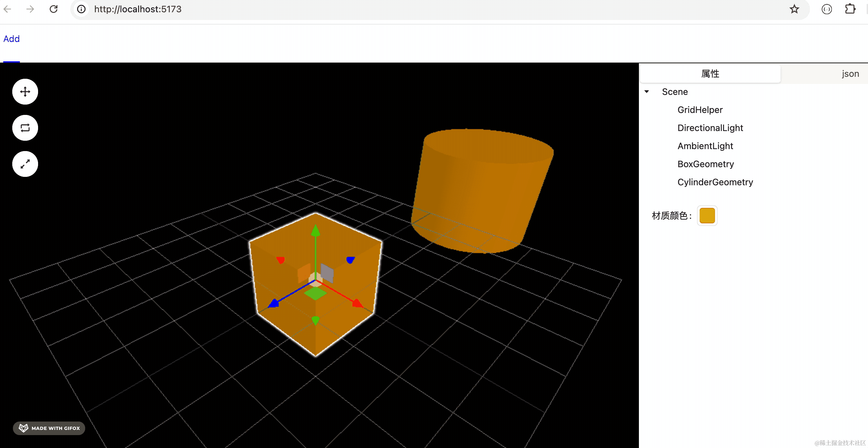Click the red X-axis arrow tip of the gizmo
Viewport: 868px width, 448px height.
pos(358,303)
